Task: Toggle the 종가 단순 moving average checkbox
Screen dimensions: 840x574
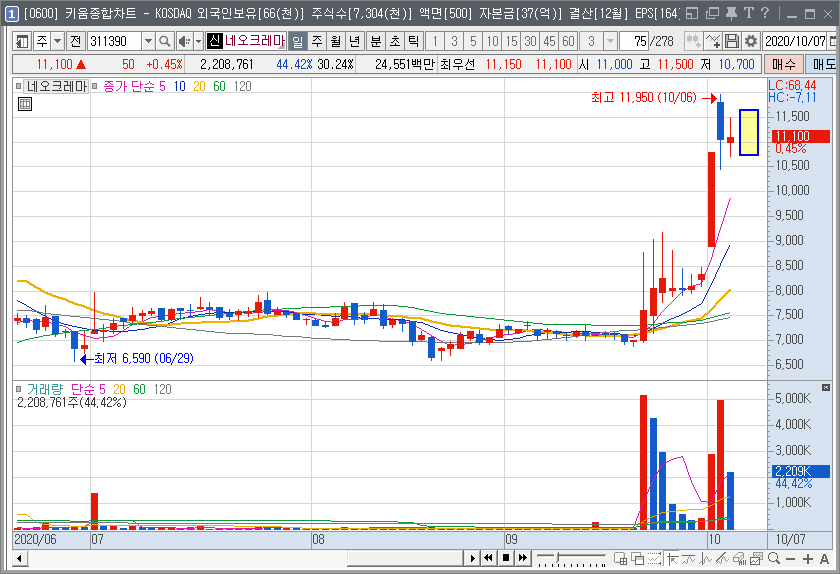Action: [x=95, y=86]
